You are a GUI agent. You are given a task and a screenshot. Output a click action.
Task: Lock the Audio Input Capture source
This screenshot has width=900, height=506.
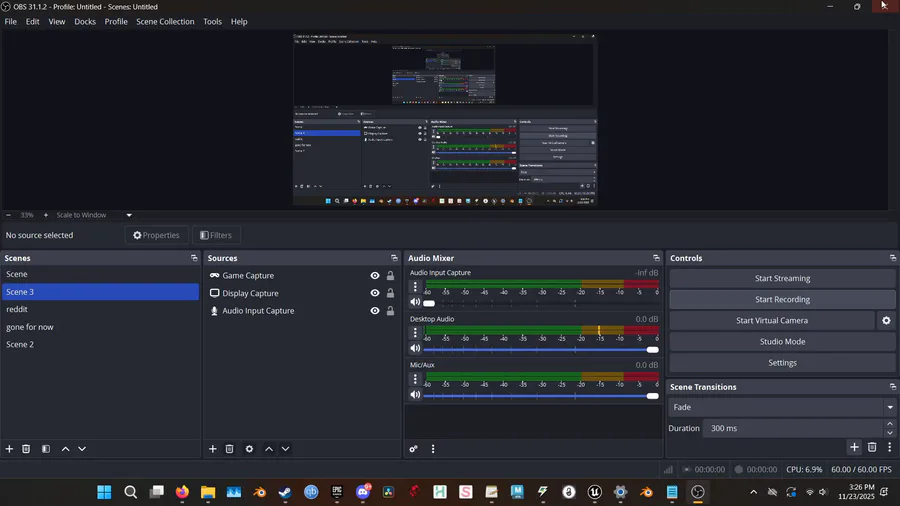(390, 310)
